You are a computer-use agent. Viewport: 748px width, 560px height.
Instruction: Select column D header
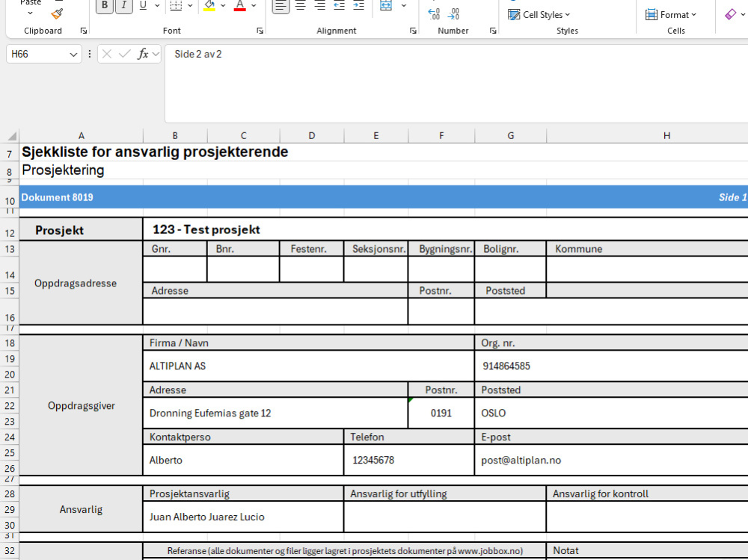[311, 136]
